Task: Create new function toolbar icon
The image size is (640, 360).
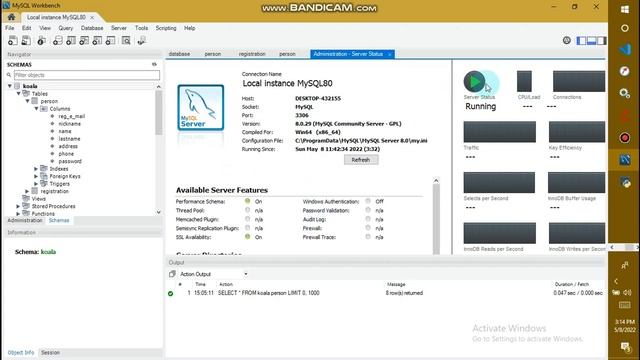Action: 110,40
